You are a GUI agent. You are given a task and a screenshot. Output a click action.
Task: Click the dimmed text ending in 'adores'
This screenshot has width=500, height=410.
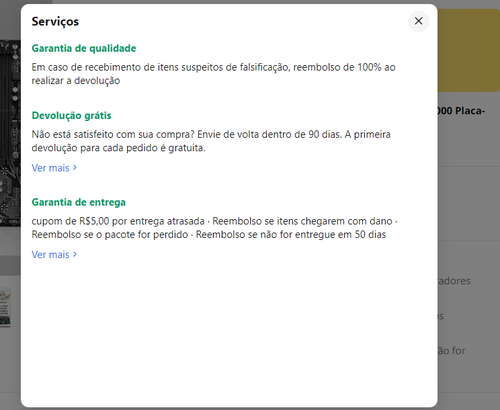tap(454, 281)
